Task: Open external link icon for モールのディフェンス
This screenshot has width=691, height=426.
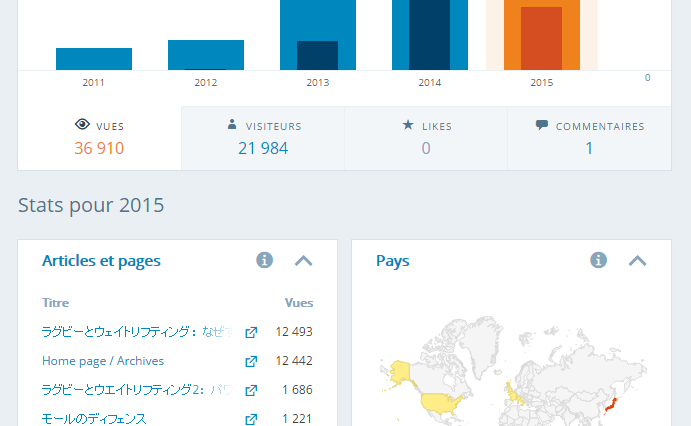Action: pyautogui.click(x=251, y=419)
